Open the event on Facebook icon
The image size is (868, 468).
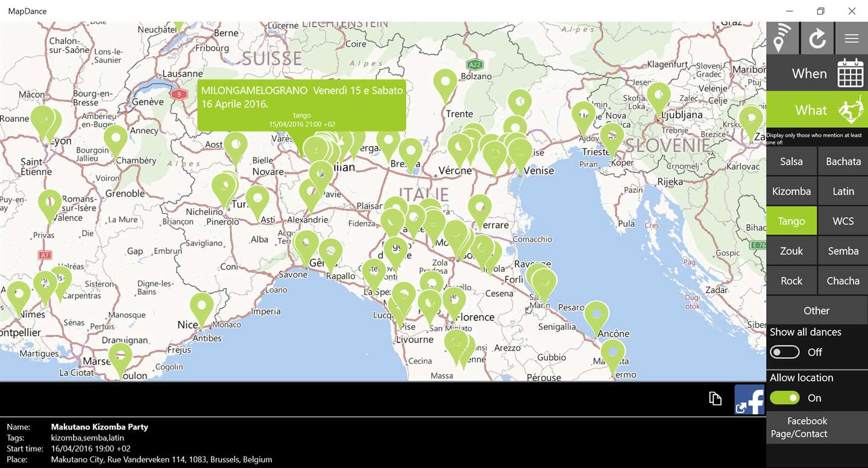tap(749, 399)
